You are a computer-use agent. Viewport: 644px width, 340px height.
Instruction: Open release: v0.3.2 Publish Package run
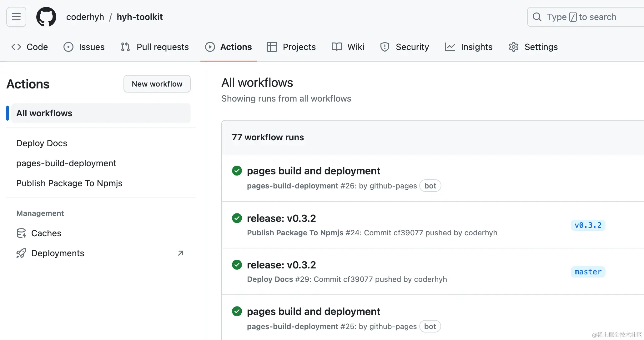[281, 218]
